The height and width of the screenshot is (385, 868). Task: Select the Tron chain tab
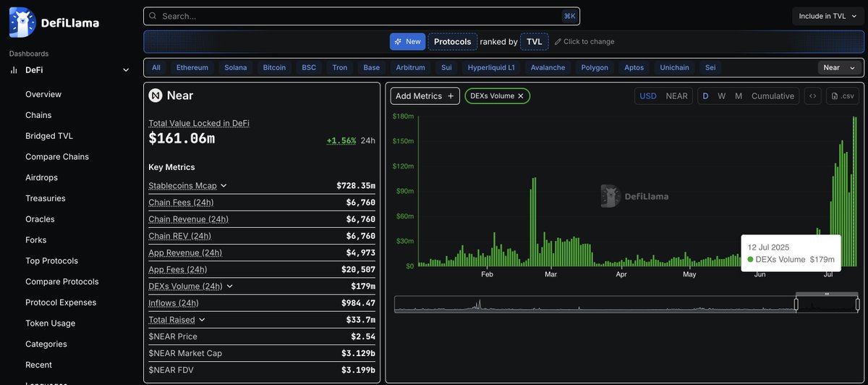340,67
